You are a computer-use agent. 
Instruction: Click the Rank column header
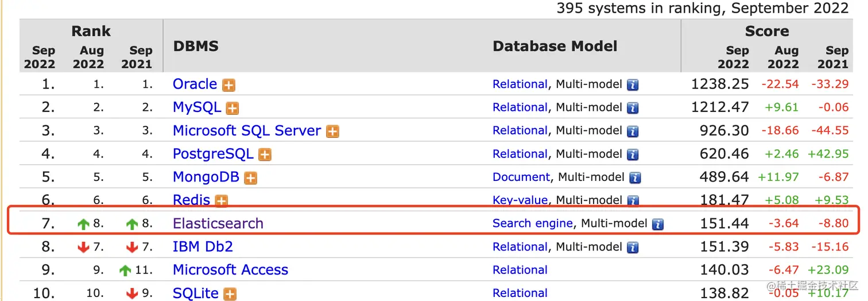[91, 31]
